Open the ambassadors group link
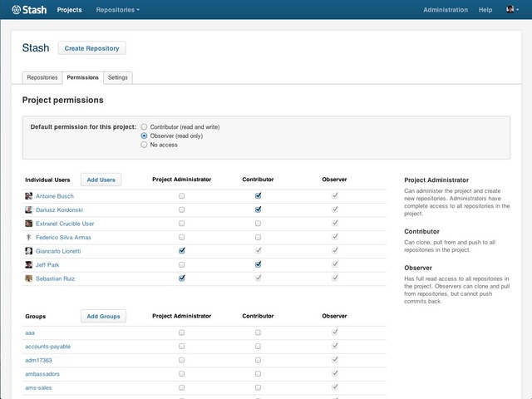 pos(42,374)
